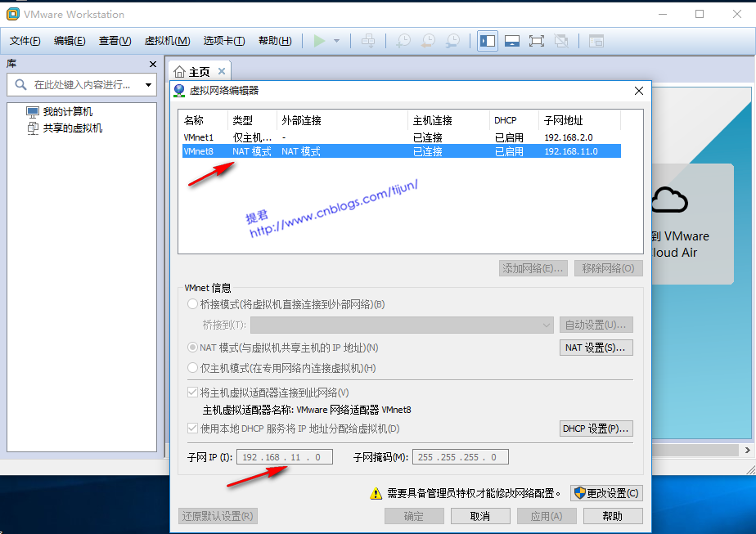The height and width of the screenshot is (534, 756).
Task: Click the 类型 column header
Action: [253, 120]
